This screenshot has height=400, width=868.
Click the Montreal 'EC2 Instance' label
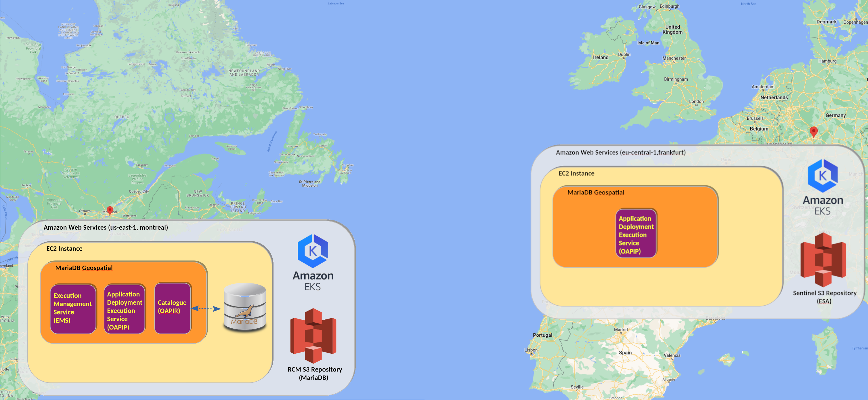pos(64,249)
